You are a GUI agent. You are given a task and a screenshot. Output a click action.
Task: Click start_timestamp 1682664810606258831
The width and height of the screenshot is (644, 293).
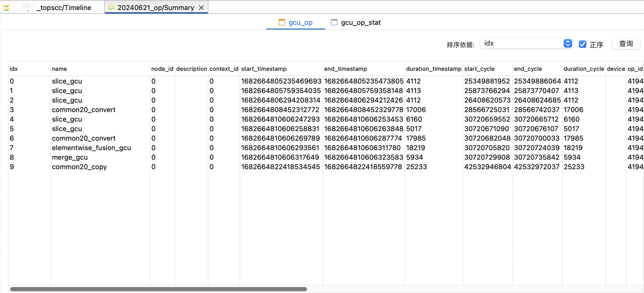pyautogui.click(x=280, y=129)
